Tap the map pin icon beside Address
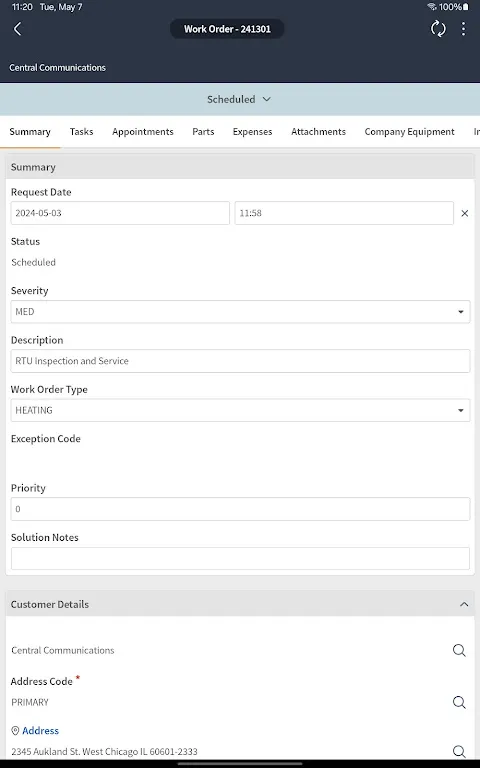480x768 pixels. click(x=15, y=731)
